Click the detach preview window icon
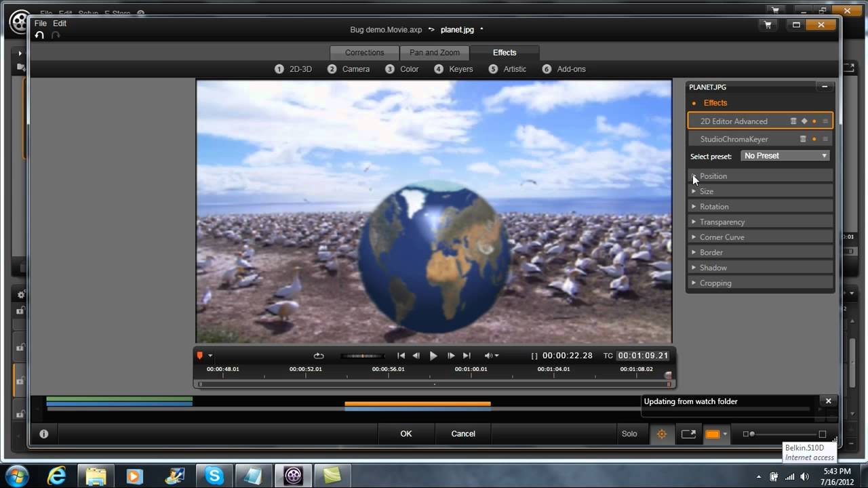This screenshot has height=488, width=868. coord(688,434)
